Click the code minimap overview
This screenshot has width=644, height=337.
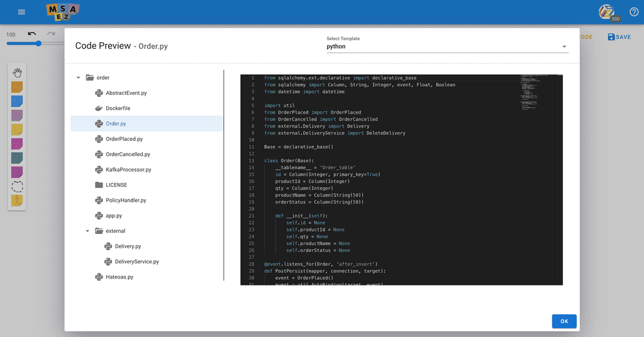[x=538, y=92]
